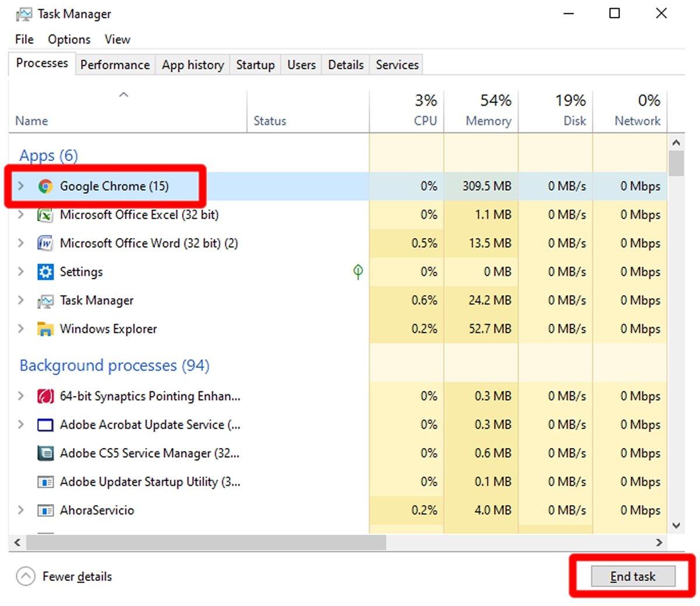Sort processes by Disk column
700x606 pixels.
coord(555,111)
